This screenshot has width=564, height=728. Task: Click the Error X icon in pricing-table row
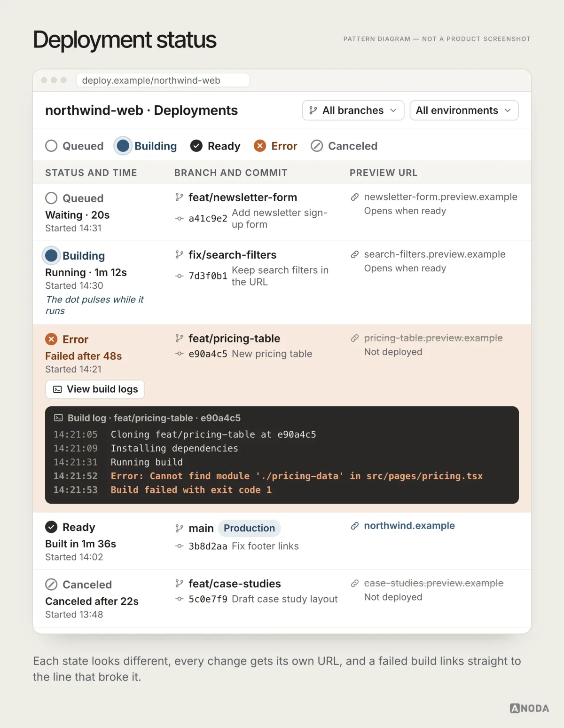point(51,339)
